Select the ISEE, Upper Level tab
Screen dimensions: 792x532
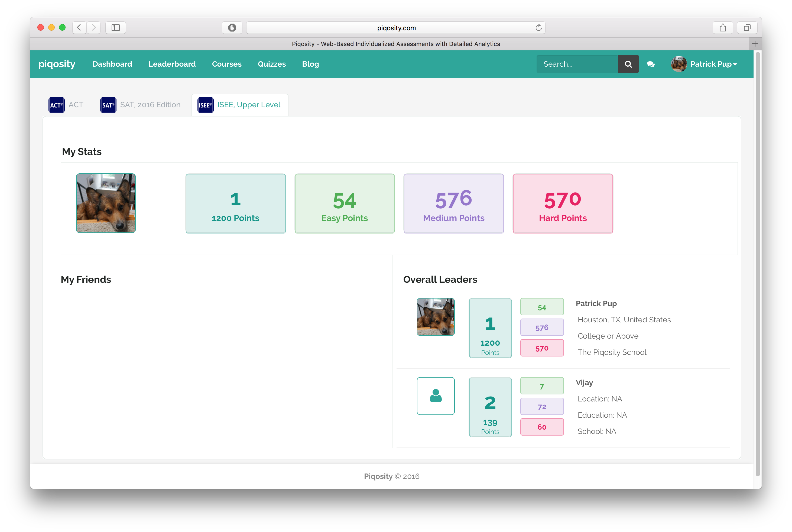click(x=240, y=105)
